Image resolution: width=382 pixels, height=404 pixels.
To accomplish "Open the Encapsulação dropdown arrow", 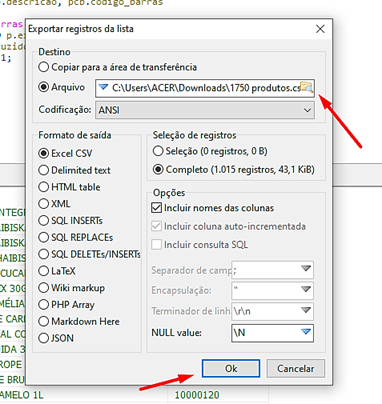I will point(306,289).
